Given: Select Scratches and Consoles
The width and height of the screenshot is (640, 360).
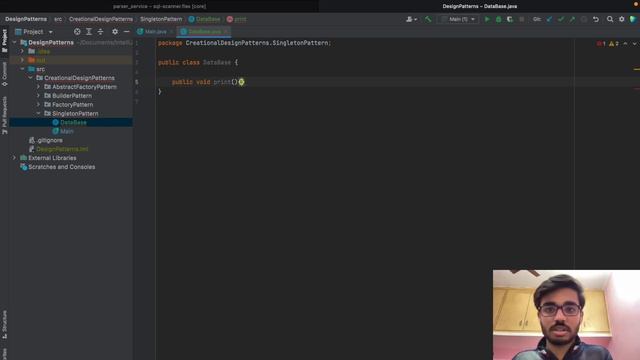Looking at the screenshot, I should click(x=61, y=167).
